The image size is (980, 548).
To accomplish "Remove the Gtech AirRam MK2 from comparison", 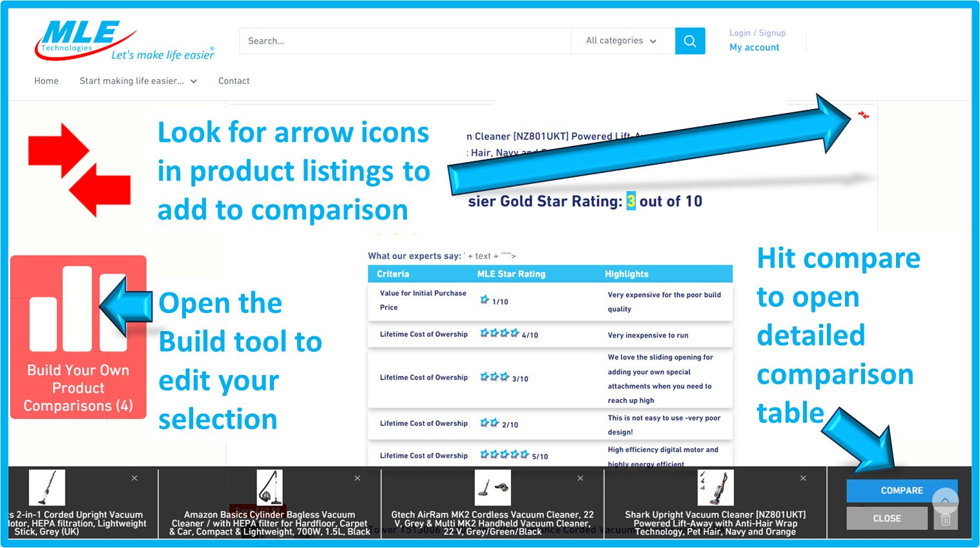I will [x=580, y=478].
